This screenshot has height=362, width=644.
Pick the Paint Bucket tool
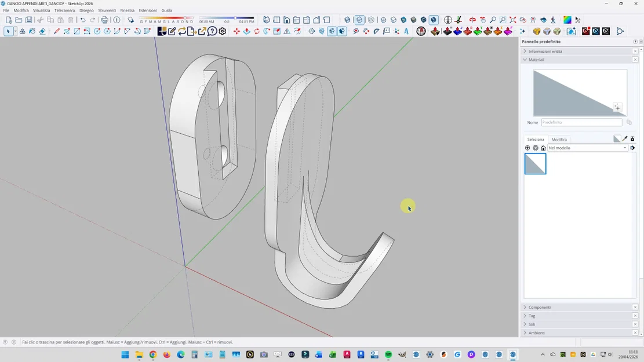pos(32,31)
